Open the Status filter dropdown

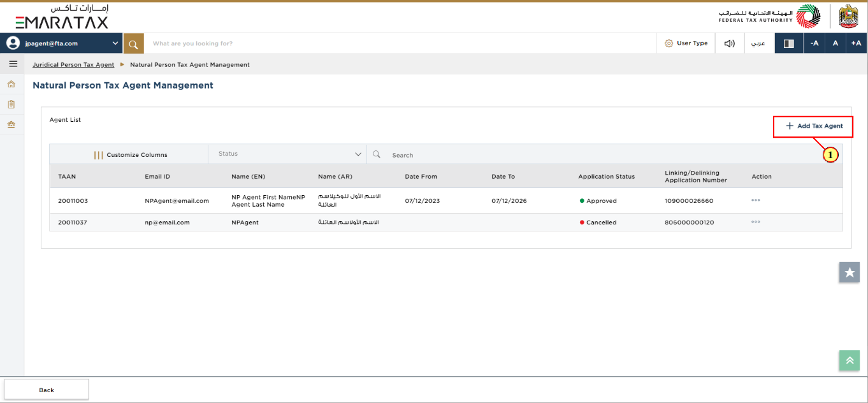coord(287,154)
